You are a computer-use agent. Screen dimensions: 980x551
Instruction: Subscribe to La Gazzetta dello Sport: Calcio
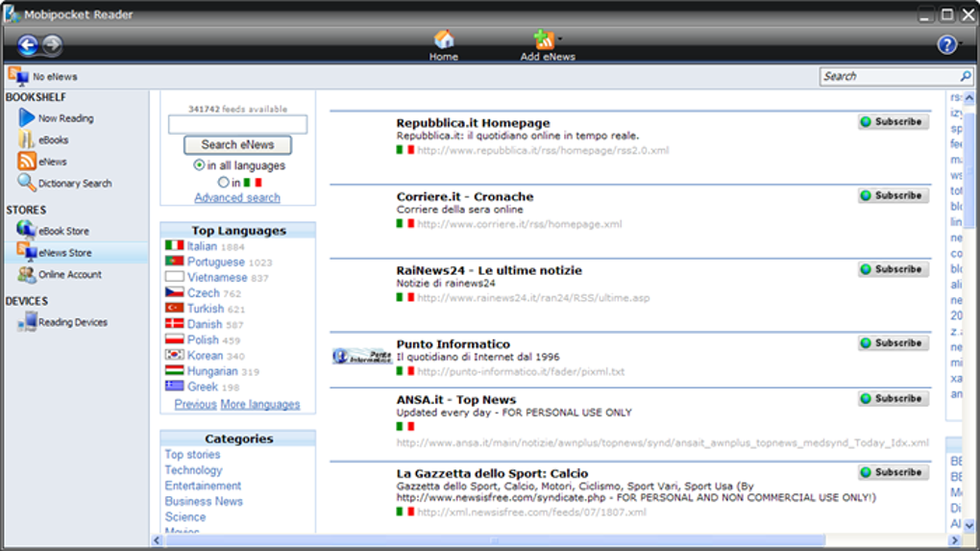pos(894,473)
